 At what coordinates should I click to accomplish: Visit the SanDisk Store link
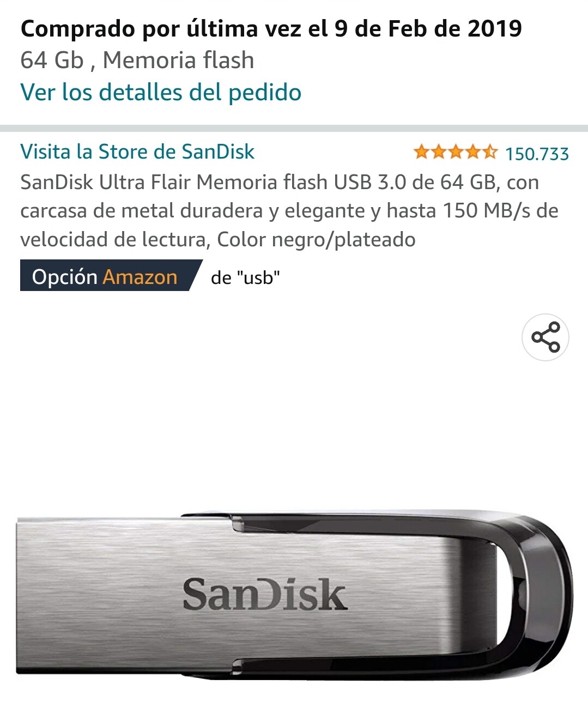[x=137, y=152]
